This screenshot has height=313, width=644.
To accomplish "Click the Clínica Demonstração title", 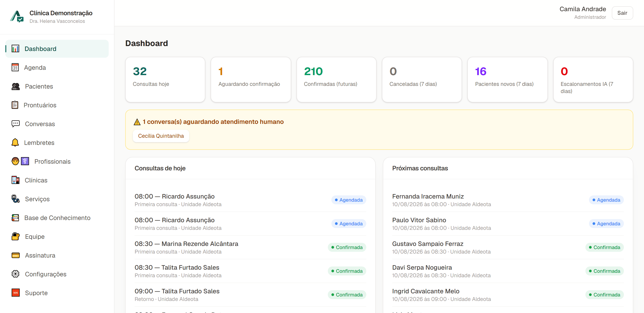I will (x=61, y=13).
